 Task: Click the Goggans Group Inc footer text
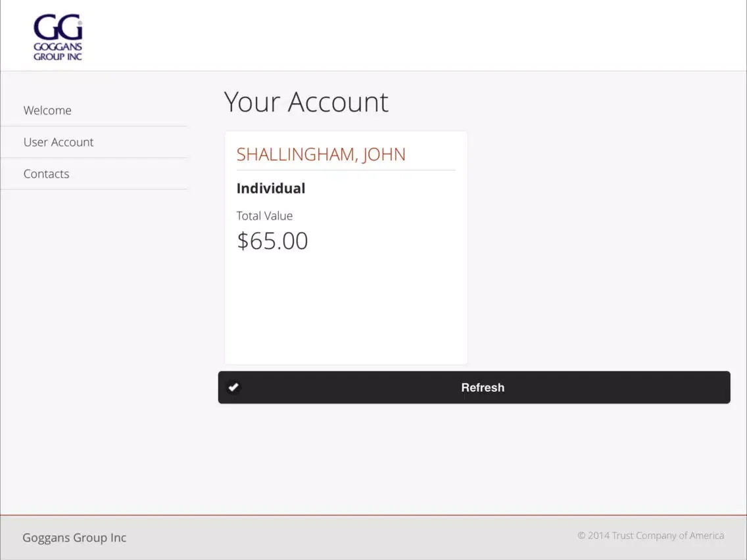74,538
